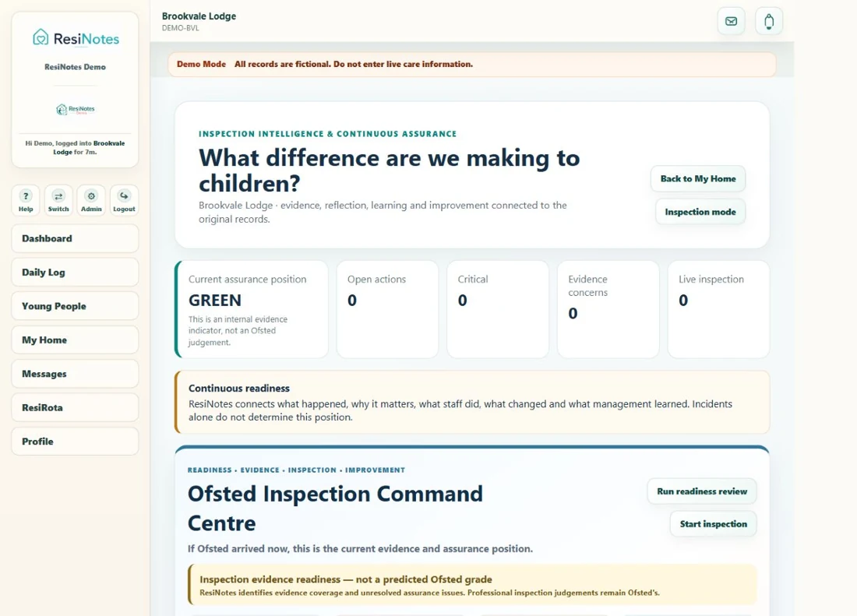Go to the Dashboard menu item
The image size is (857, 616).
75,238
